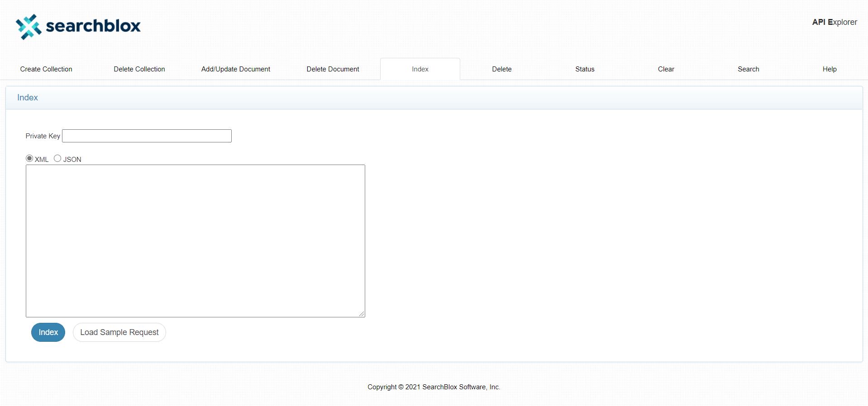
Task: Go to the Search tab
Action: (x=749, y=69)
